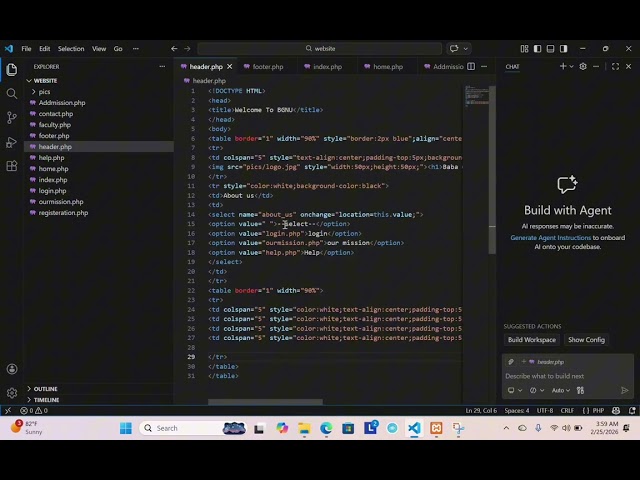Open the Copilot chat dropdown in title bar
This screenshot has height=480, width=640.
(x=465, y=49)
